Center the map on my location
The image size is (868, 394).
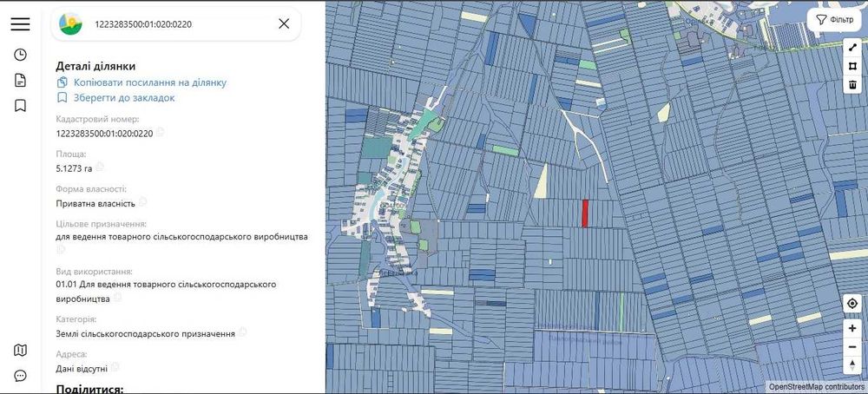pos(852,304)
